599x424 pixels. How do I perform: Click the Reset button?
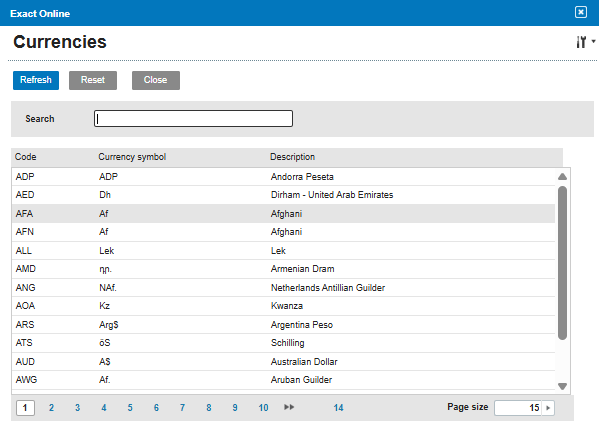(x=93, y=80)
